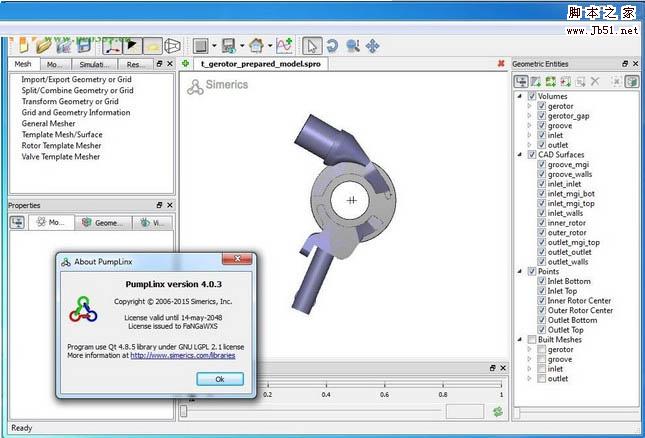
Task: Click the delete X icon in Geometric Entities
Action: [595, 82]
